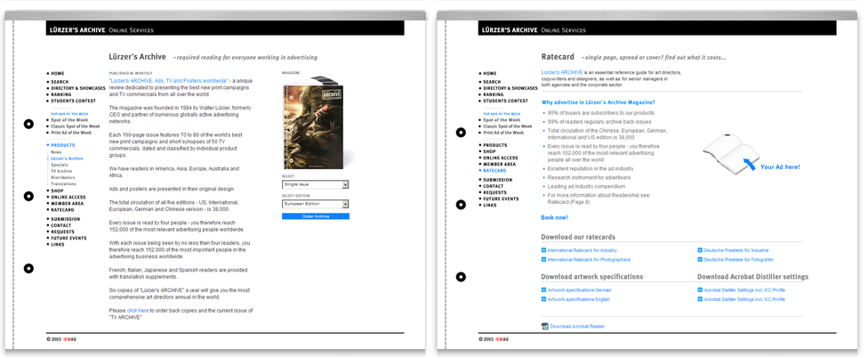Click the Download Acrobat Reader link

pos(577,327)
